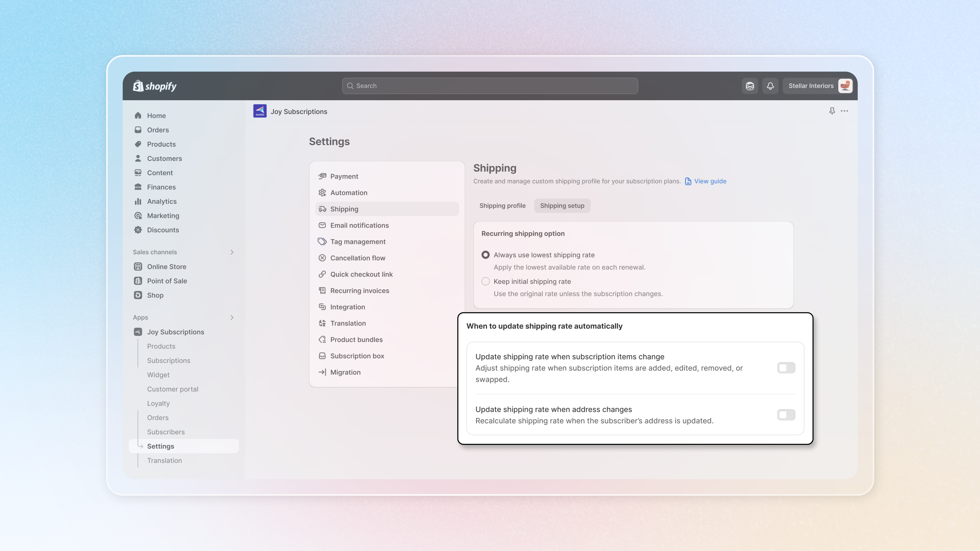
Task: Open Analytics from the sidebar
Action: 161,201
